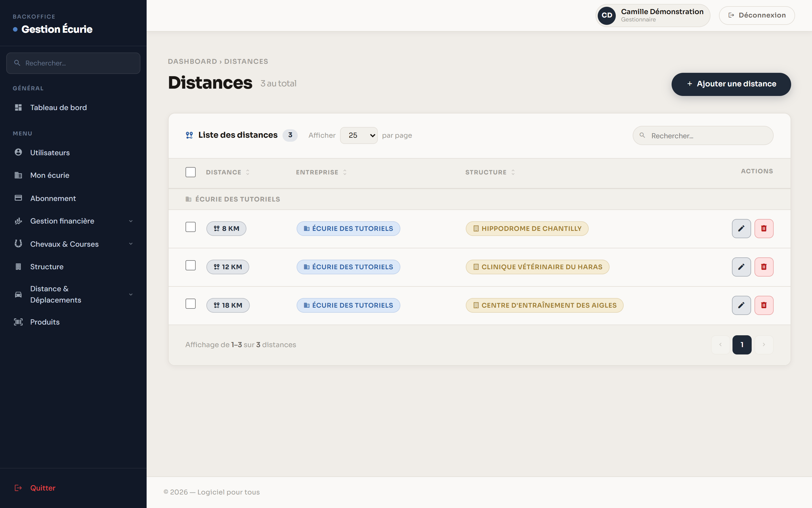Click the Utilisateurs person icon
This screenshot has width=812, height=508.
click(x=18, y=152)
